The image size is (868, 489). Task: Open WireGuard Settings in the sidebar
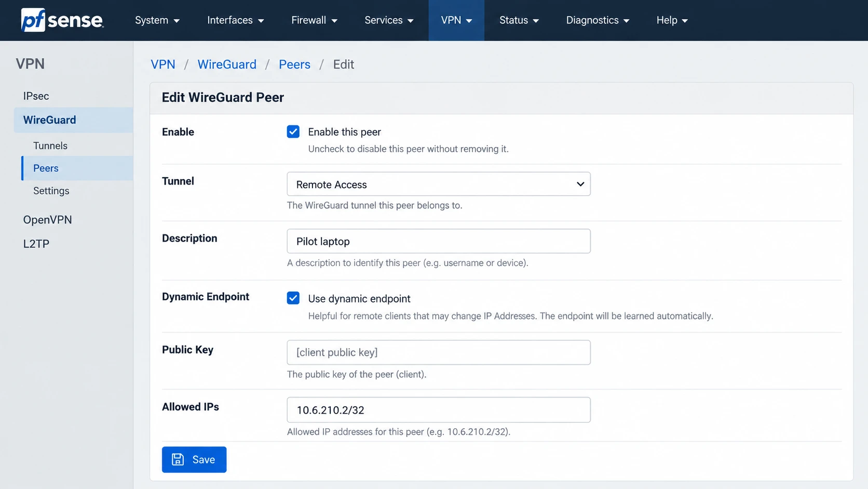51,191
